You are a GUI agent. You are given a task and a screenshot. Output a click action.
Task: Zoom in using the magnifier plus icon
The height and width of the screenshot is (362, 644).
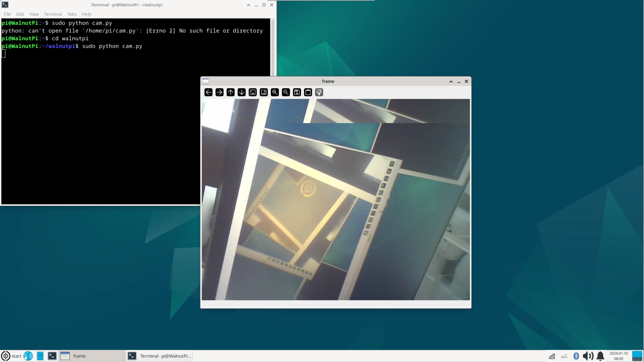pos(275,92)
